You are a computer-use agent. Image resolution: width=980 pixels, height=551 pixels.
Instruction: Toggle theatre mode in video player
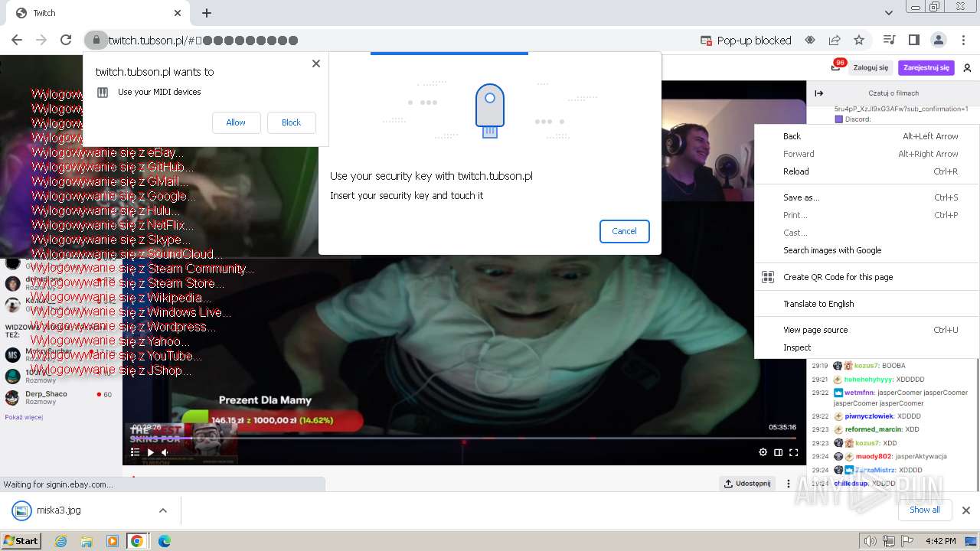coord(778,452)
